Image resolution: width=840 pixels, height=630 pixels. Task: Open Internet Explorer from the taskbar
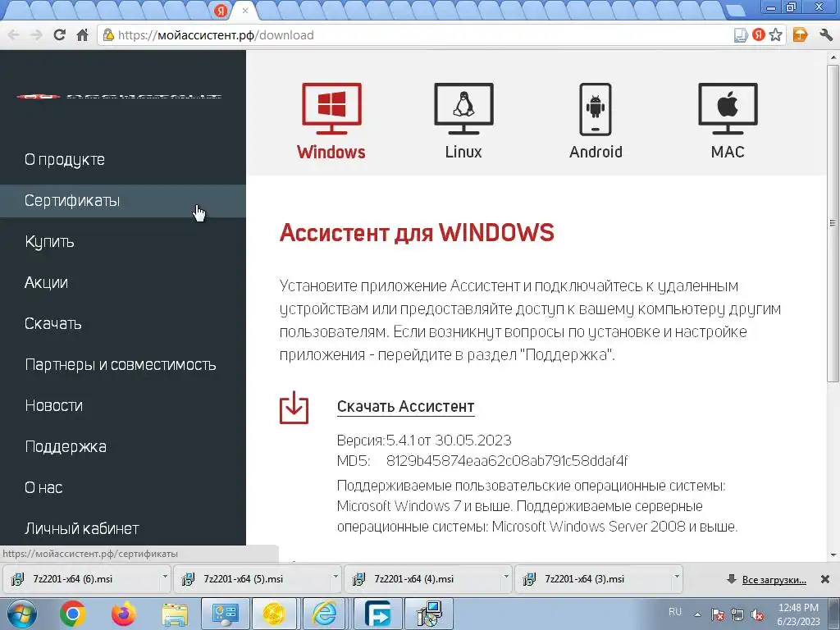[x=325, y=614]
